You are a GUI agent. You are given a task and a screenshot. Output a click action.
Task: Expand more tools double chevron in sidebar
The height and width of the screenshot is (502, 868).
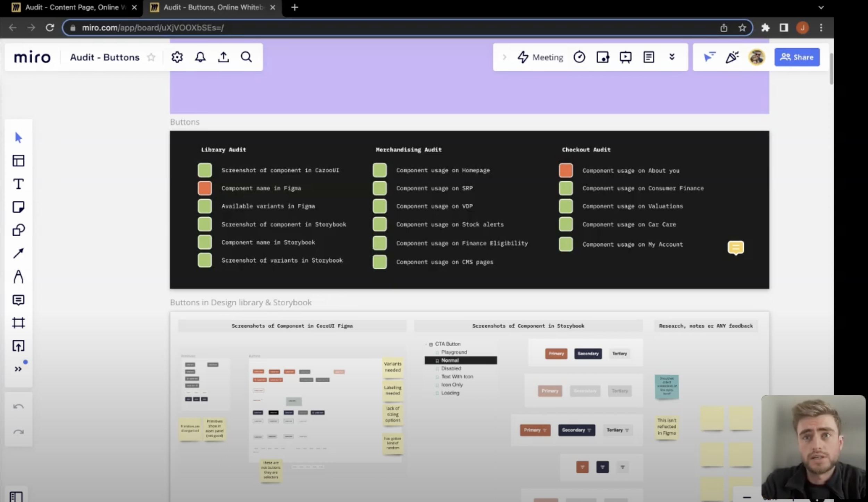coord(18,369)
